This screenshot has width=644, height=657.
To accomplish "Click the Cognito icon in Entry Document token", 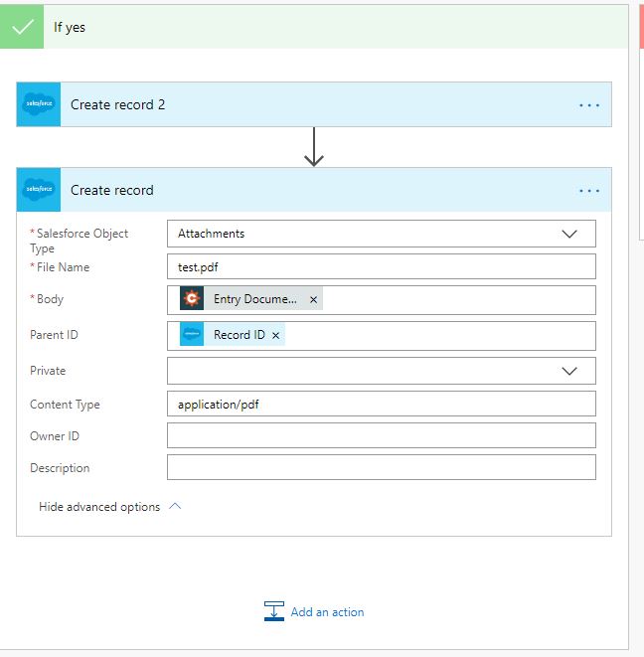I will [x=192, y=298].
